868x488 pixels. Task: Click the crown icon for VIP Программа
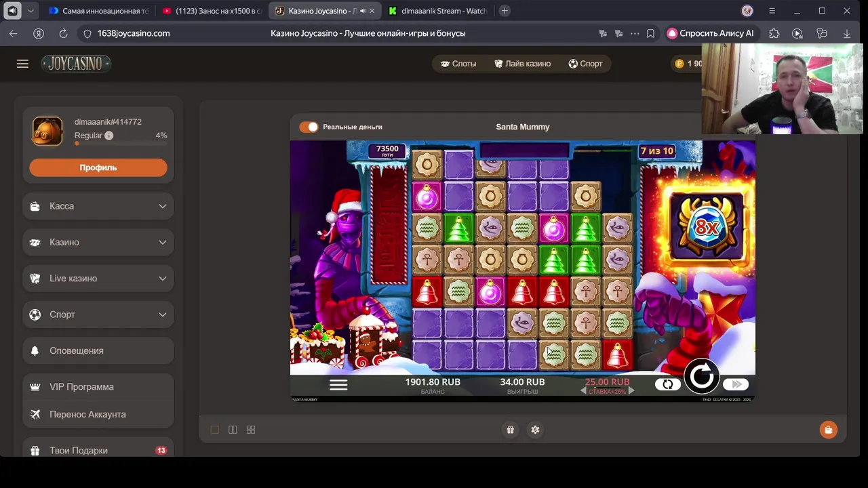pyautogui.click(x=35, y=387)
